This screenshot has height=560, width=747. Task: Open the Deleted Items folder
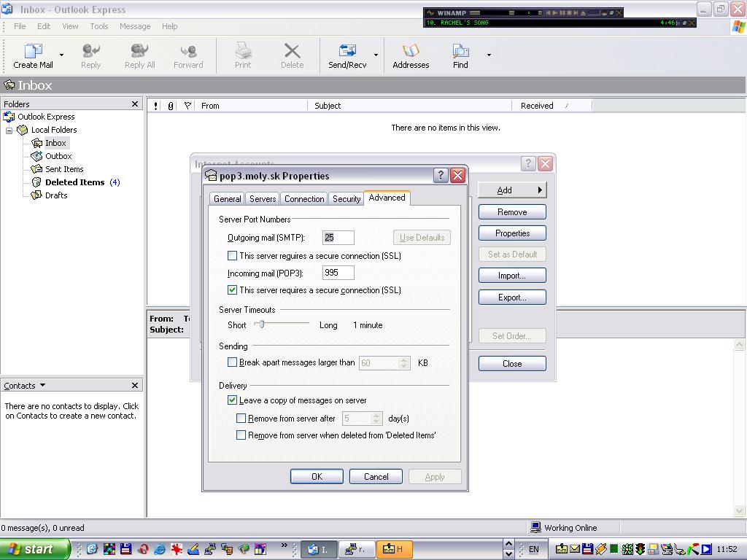(x=74, y=182)
